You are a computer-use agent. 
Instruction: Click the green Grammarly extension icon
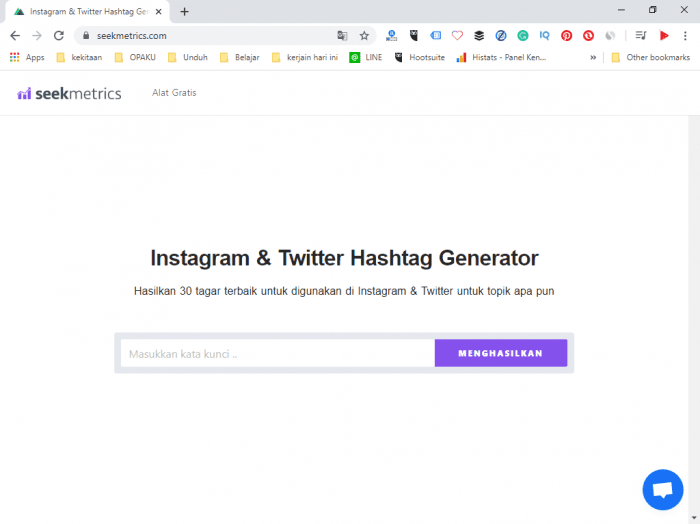click(x=523, y=36)
